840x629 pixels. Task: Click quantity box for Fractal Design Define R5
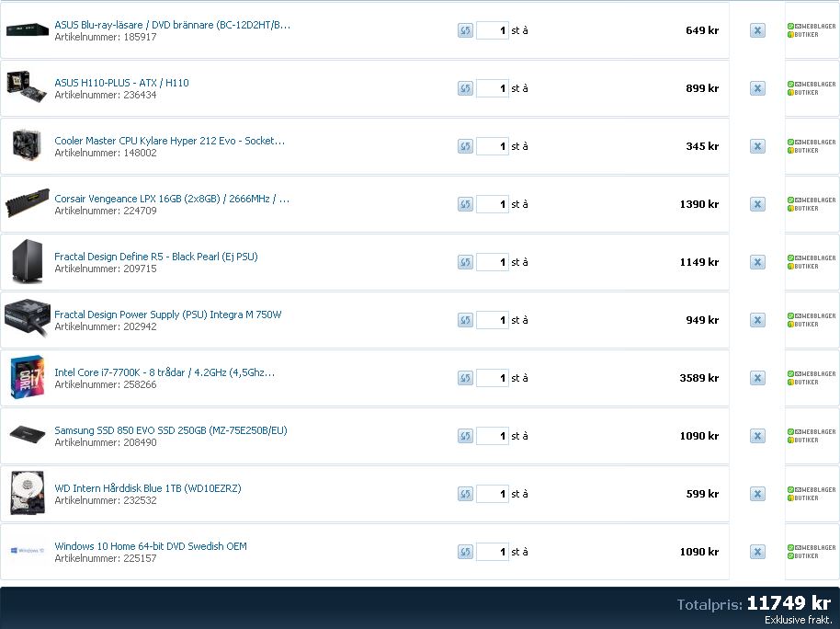click(493, 262)
